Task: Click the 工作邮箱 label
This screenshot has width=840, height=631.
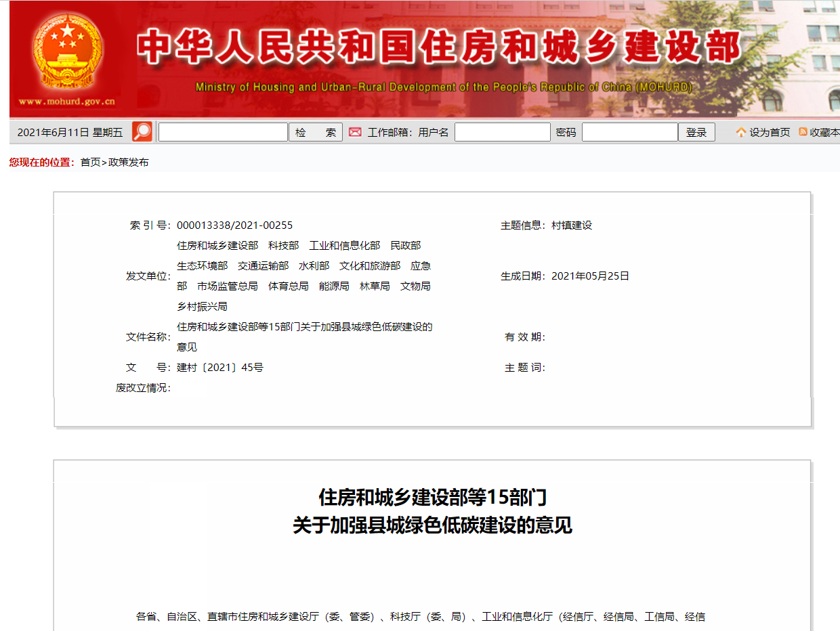Action: pos(390,133)
